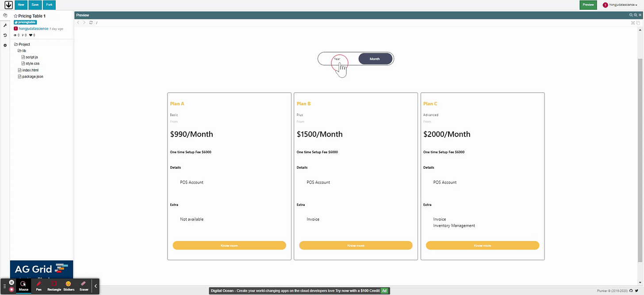Click the AG Grid advertisement
Screen dimensions: 644x295
click(x=42, y=269)
